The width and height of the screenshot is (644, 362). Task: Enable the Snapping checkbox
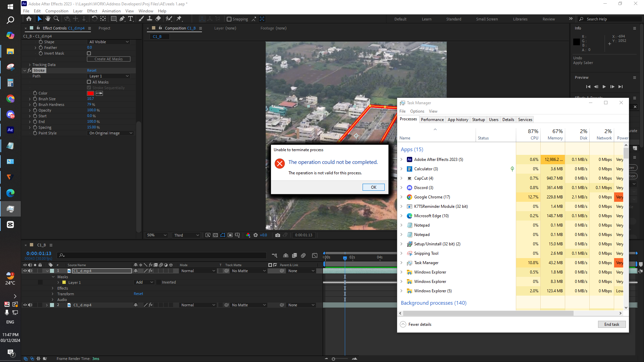pos(229,19)
